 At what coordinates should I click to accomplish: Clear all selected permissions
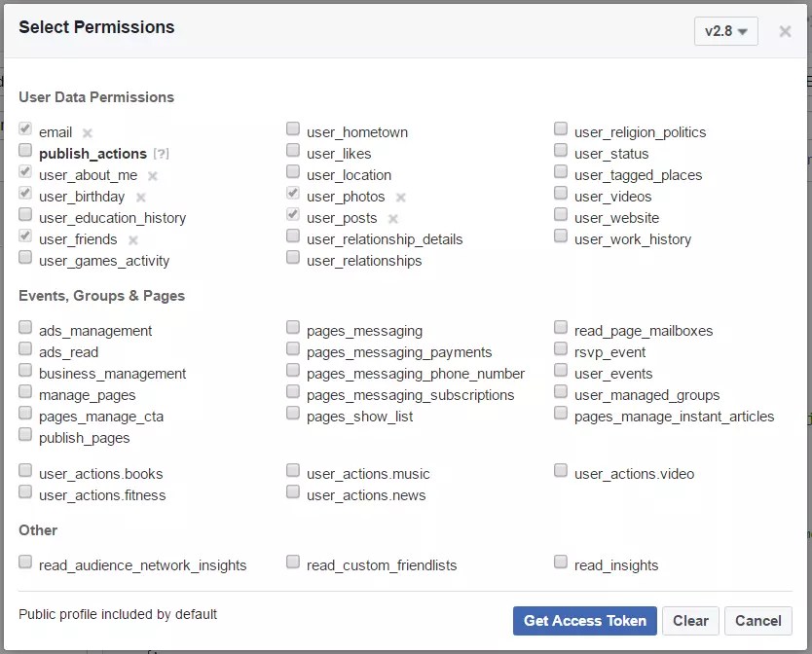[690, 621]
